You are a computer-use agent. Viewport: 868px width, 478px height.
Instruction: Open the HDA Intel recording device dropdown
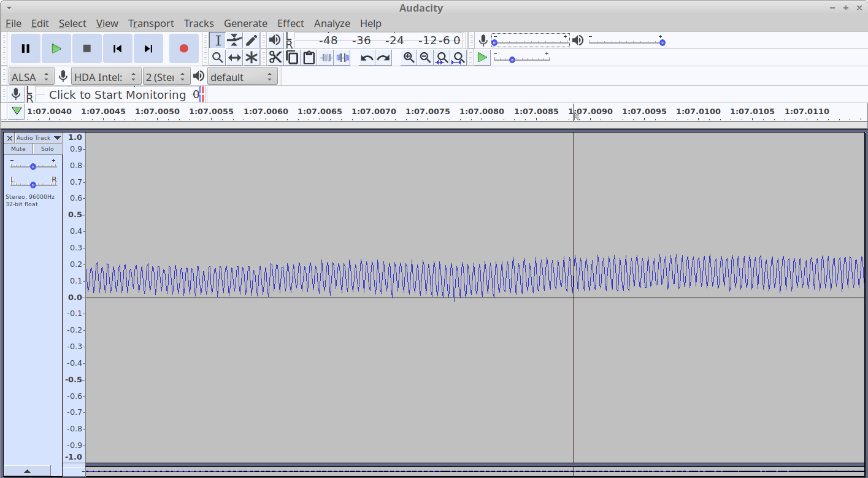(x=106, y=77)
